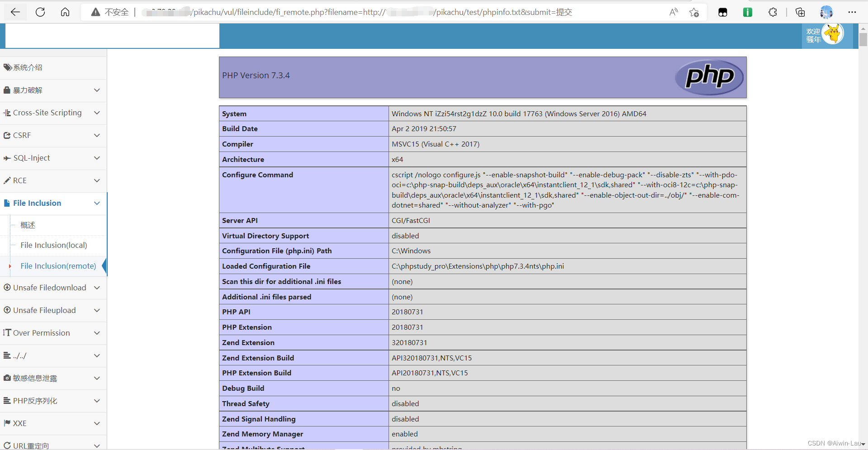Screen dimensions: 868x450
Task: Open the collections icon in browser toolbar
Action: coord(800,12)
